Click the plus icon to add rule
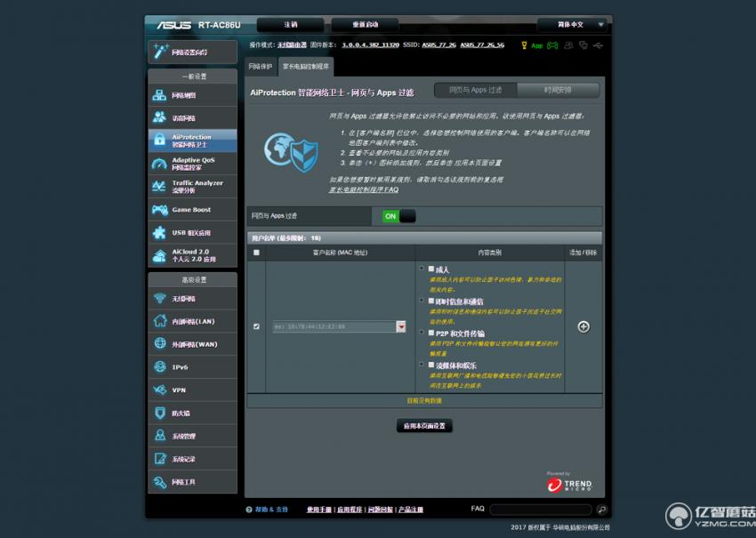 (583, 327)
